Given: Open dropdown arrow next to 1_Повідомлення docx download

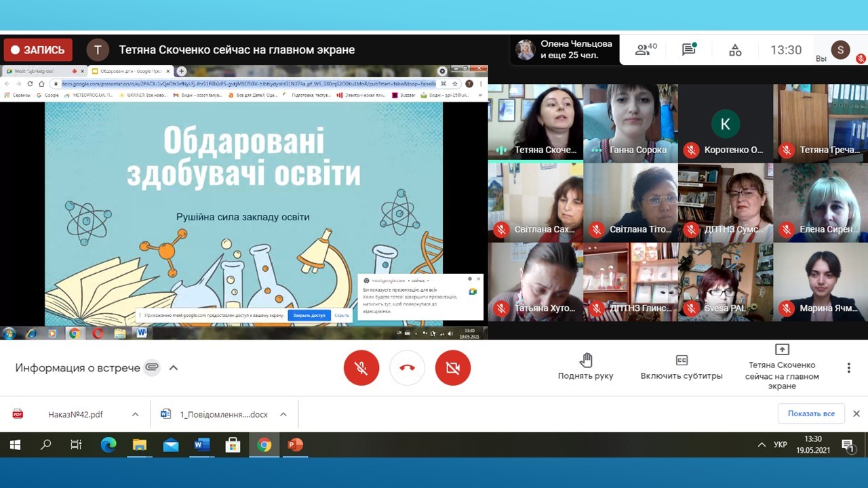Looking at the screenshot, I should tap(283, 414).
